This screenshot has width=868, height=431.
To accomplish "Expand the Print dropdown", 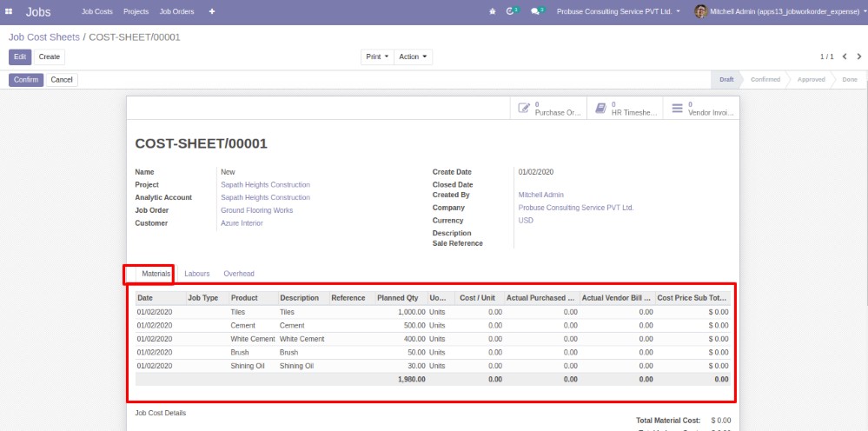I will pos(377,56).
